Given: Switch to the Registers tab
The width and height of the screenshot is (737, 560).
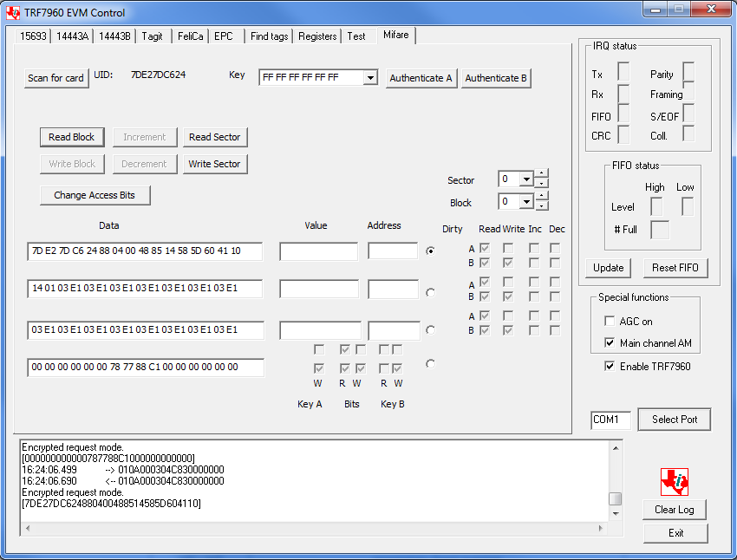Looking at the screenshot, I should click(316, 36).
